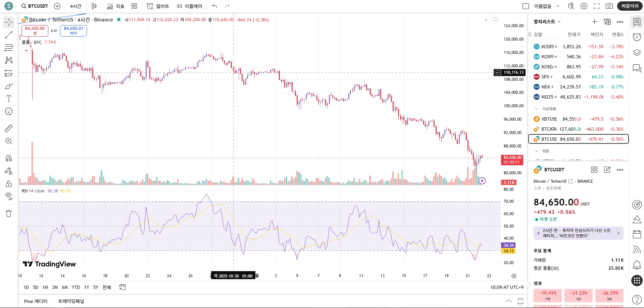
Task: Select the SPX watchlist row
Action: 579,77
